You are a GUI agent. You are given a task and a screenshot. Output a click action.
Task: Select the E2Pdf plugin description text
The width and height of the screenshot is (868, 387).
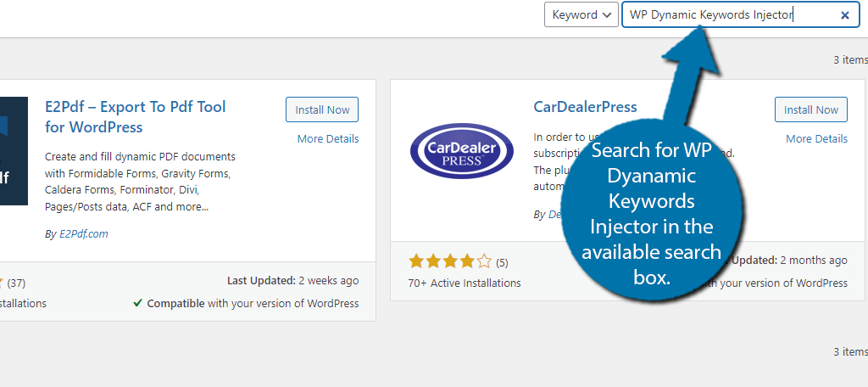pos(141,182)
